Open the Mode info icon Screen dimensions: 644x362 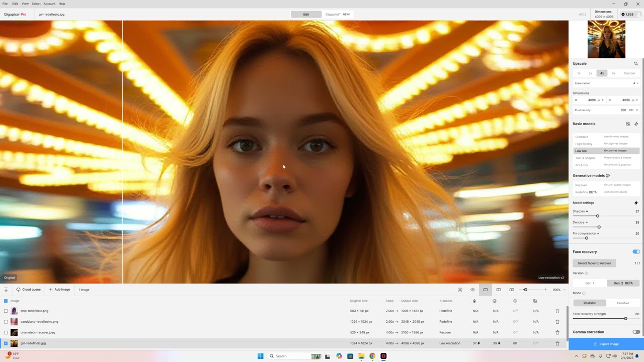coord(584,293)
